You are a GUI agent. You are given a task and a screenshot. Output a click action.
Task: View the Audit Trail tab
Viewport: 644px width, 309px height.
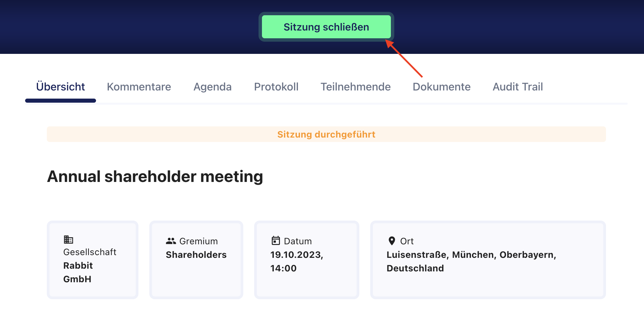pyautogui.click(x=517, y=87)
